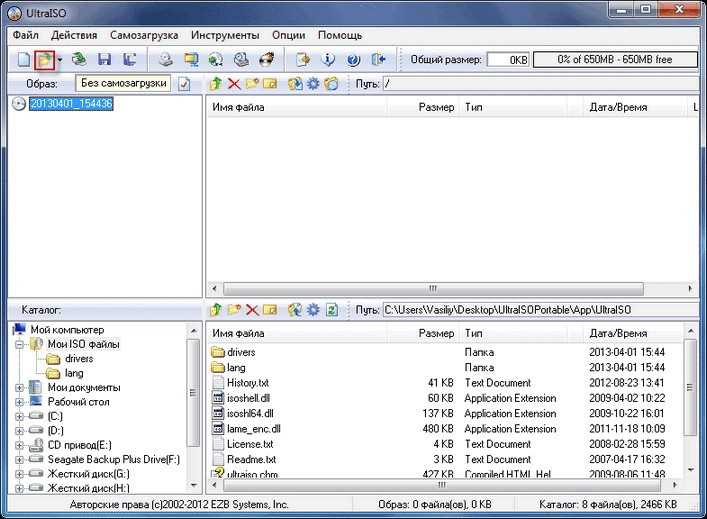Click the Up arrow in image toolbar
Image resolution: width=707 pixels, height=519 pixels.
coord(216,83)
